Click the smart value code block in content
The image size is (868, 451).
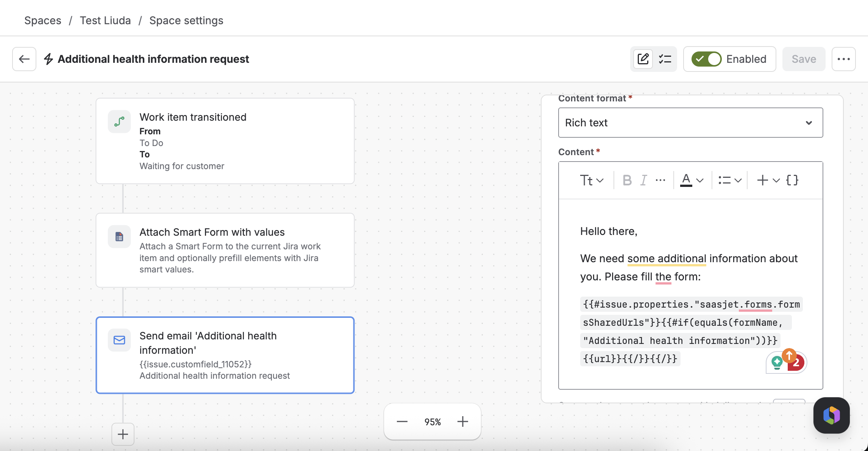coord(691,331)
